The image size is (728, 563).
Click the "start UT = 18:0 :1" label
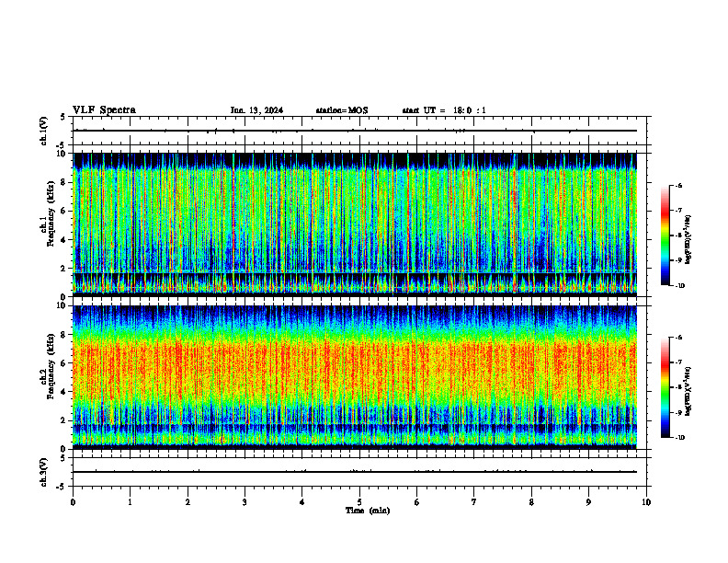[x=444, y=110]
